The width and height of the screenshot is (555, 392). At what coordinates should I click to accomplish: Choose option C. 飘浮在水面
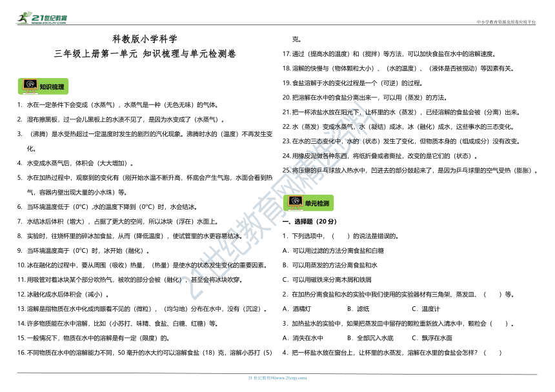tap(432, 338)
